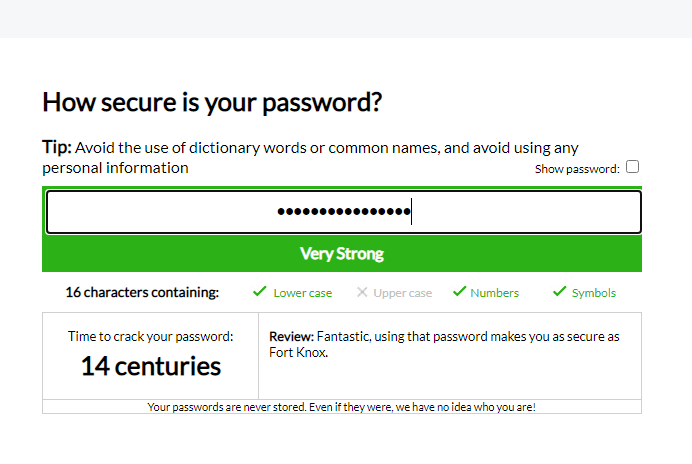Click the bold "Review:" label
Screen dimensions: 692x464
point(292,337)
